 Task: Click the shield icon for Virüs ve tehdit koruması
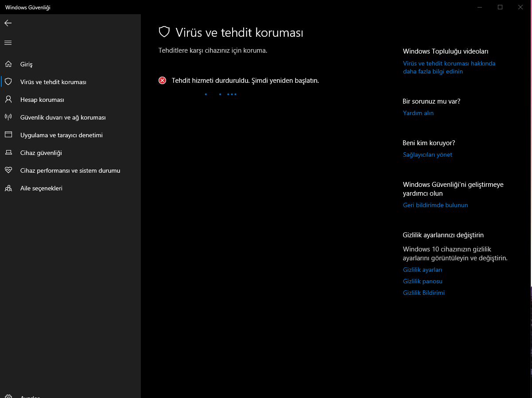[8, 82]
